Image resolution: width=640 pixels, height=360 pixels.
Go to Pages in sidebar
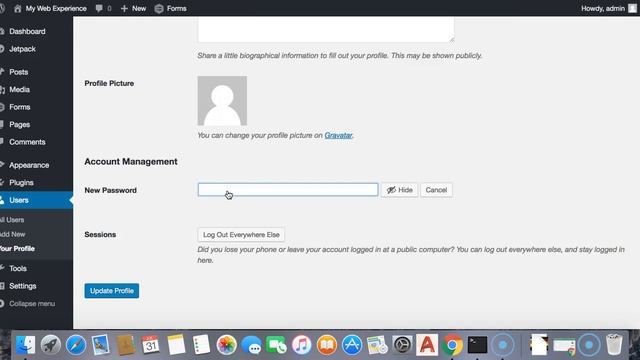(20, 124)
